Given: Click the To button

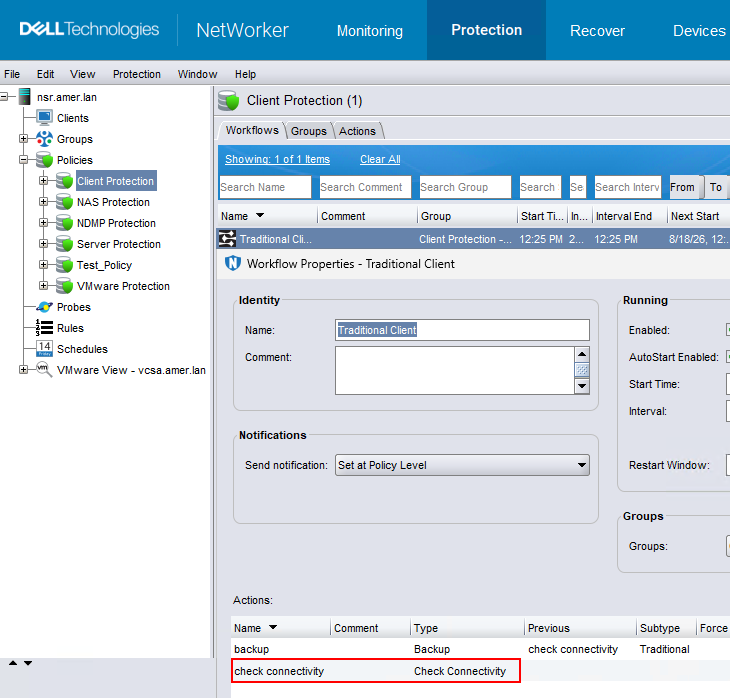Looking at the screenshot, I should click(716, 187).
